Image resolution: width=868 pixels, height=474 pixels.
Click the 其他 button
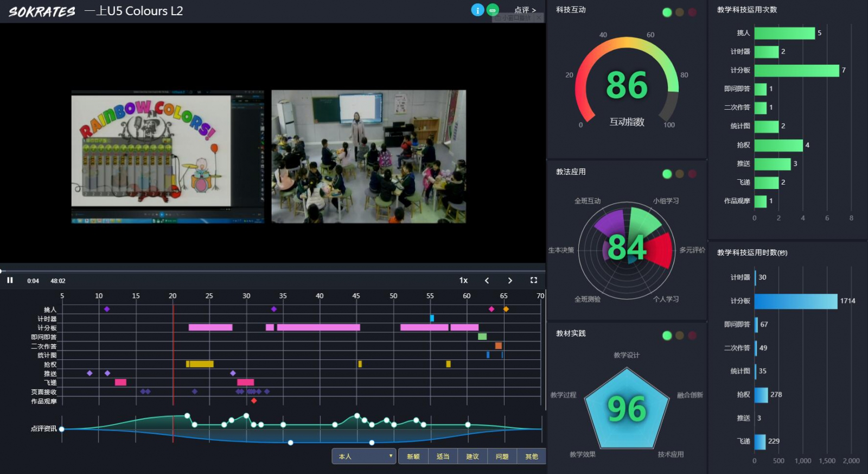531,456
